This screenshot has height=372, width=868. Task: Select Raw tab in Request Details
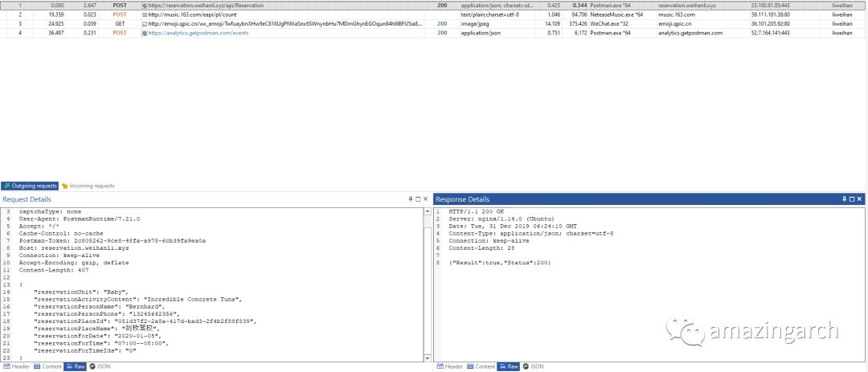76,366
